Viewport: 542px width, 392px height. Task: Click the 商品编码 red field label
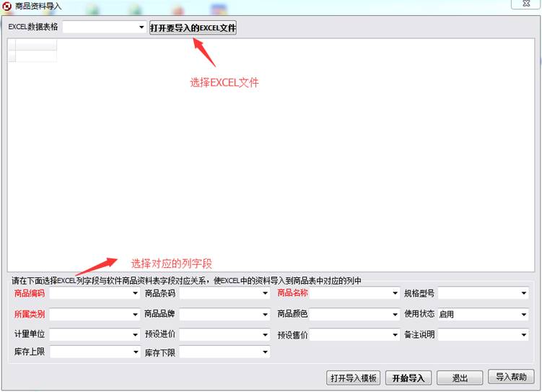click(x=30, y=294)
